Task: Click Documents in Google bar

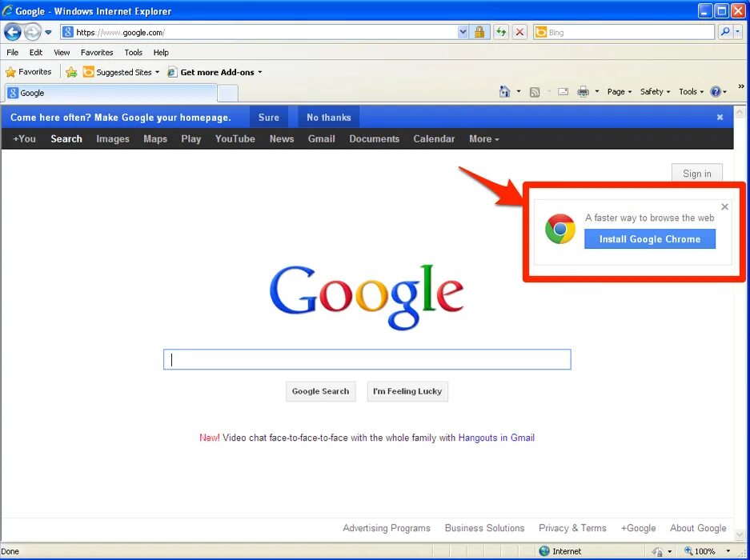Action: pos(374,138)
